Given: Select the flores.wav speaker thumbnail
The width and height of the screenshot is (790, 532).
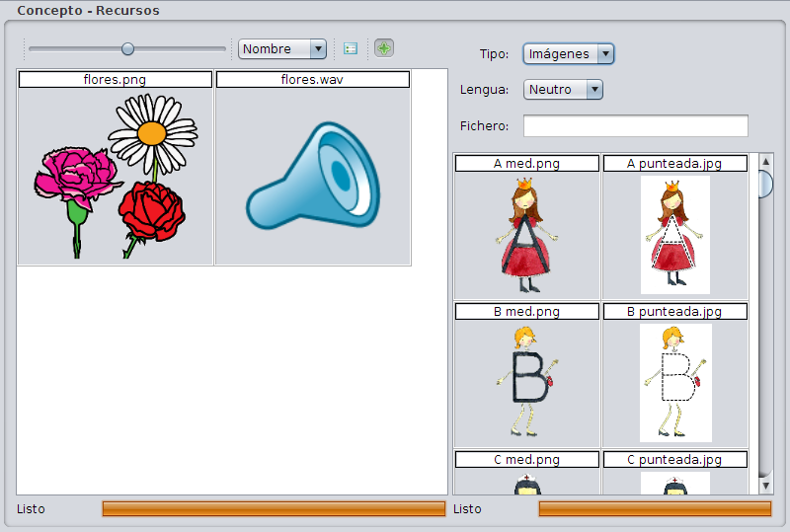Looking at the screenshot, I should 313,176.
